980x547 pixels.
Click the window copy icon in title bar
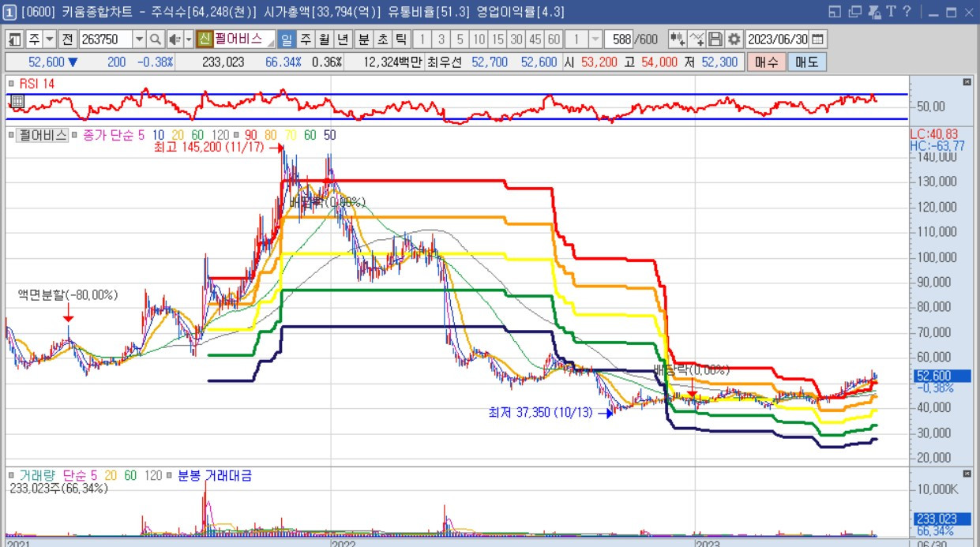coord(854,12)
